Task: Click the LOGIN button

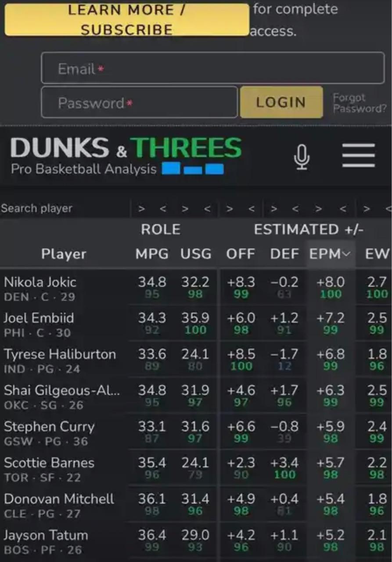Action: (x=281, y=102)
